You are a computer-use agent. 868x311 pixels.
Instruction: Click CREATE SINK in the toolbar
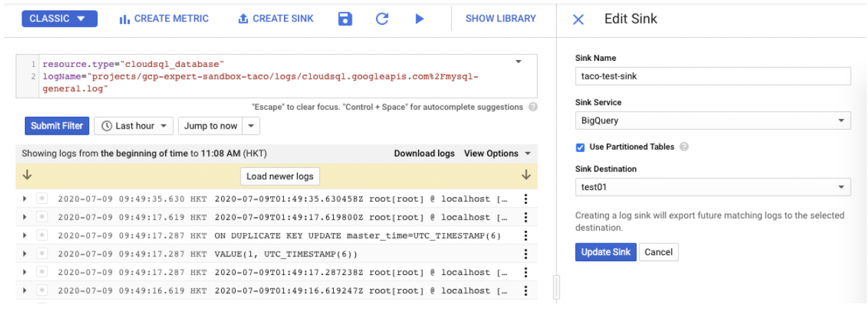click(276, 19)
